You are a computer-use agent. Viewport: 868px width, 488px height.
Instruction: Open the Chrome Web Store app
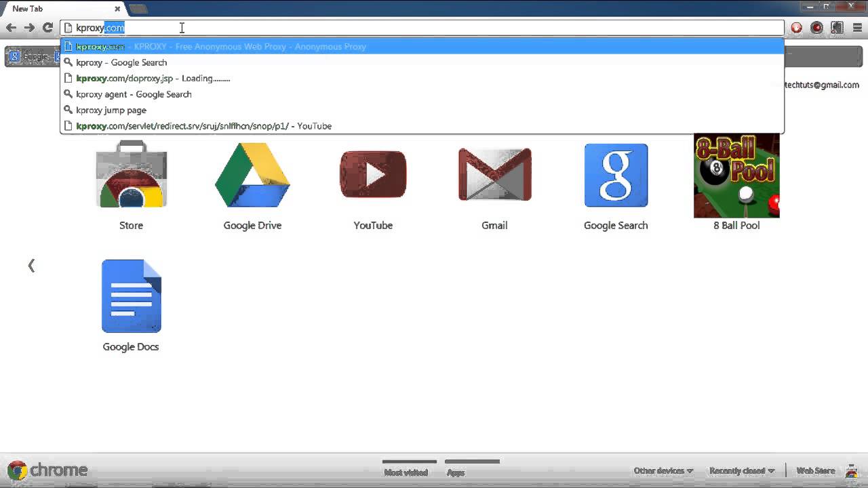click(x=131, y=174)
